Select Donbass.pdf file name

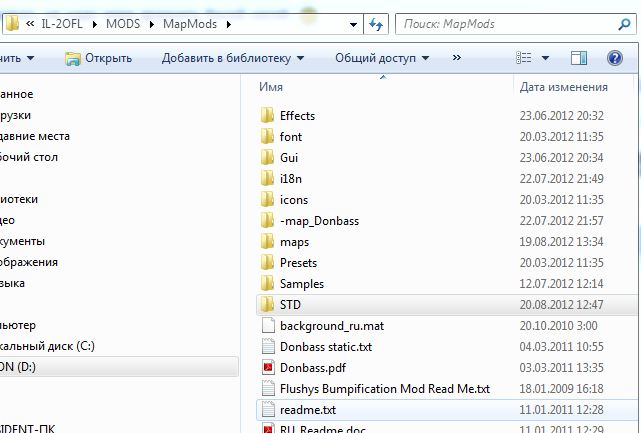coord(313,368)
